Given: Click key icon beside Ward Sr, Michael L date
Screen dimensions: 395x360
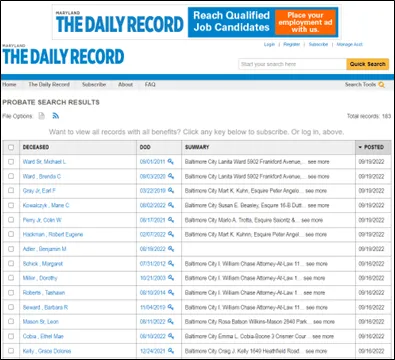Looking at the screenshot, I should 170,161.
